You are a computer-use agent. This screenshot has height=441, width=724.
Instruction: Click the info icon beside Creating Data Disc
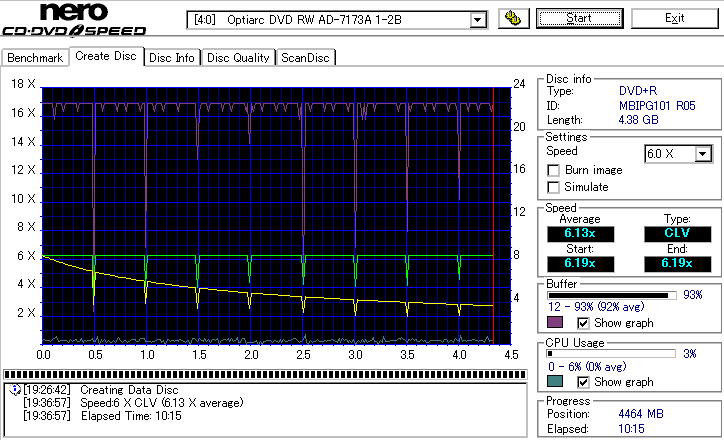point(14,389)
